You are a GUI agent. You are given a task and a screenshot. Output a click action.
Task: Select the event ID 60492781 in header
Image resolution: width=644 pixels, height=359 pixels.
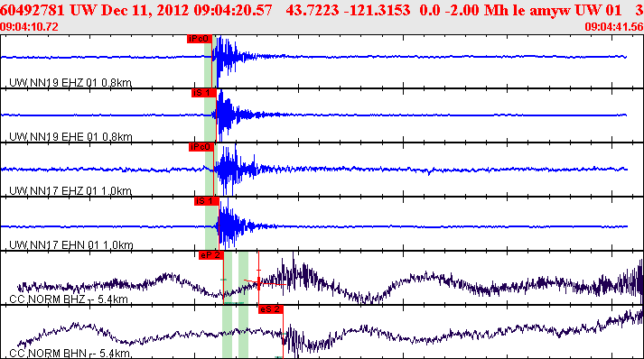[33, 10]
